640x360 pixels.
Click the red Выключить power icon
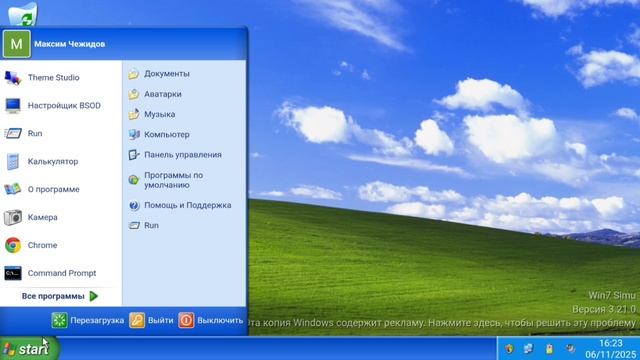coord(186,320)
